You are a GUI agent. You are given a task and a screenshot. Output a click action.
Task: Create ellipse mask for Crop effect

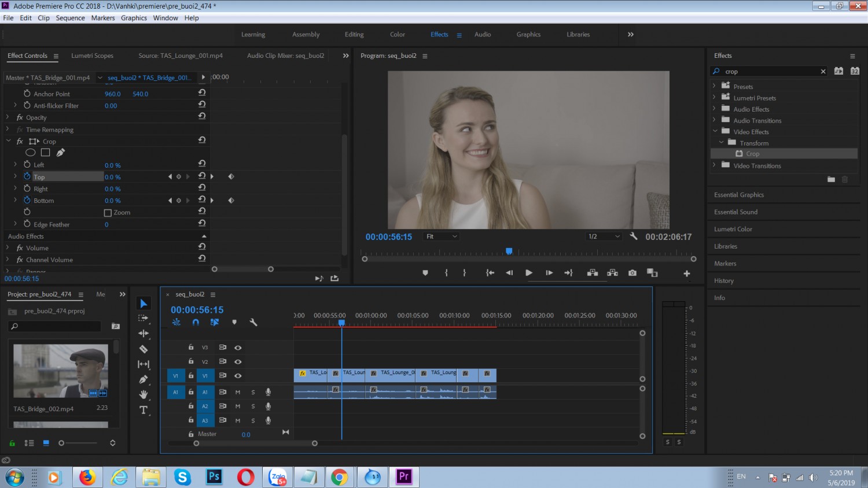click(x=31, y=153)
